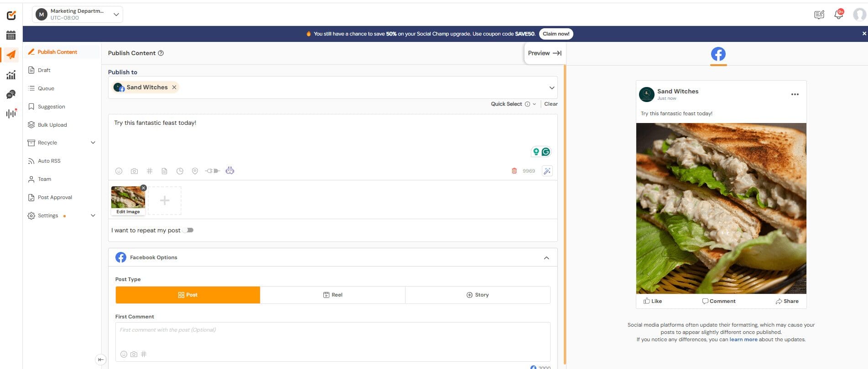Open the calendar icon in left rail
This screenshot has width=868, height=369.
[11, 35]
